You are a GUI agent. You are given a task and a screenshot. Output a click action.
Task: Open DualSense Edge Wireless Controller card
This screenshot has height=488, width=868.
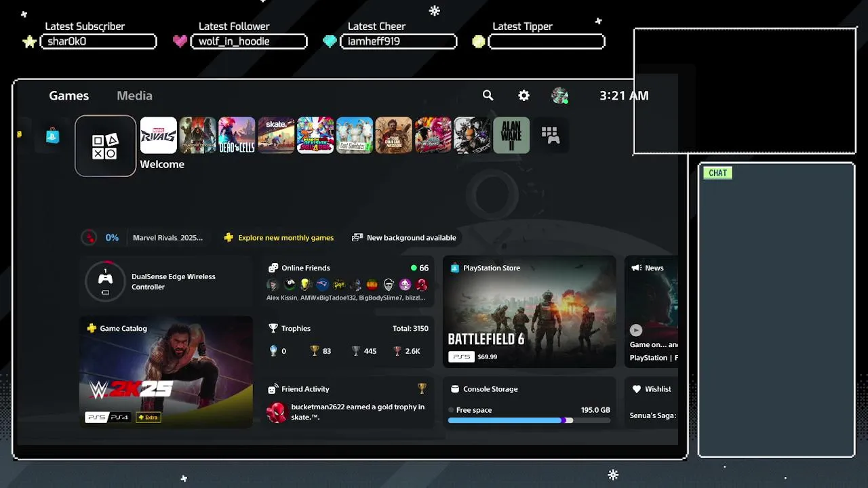(x=165, y=281)
